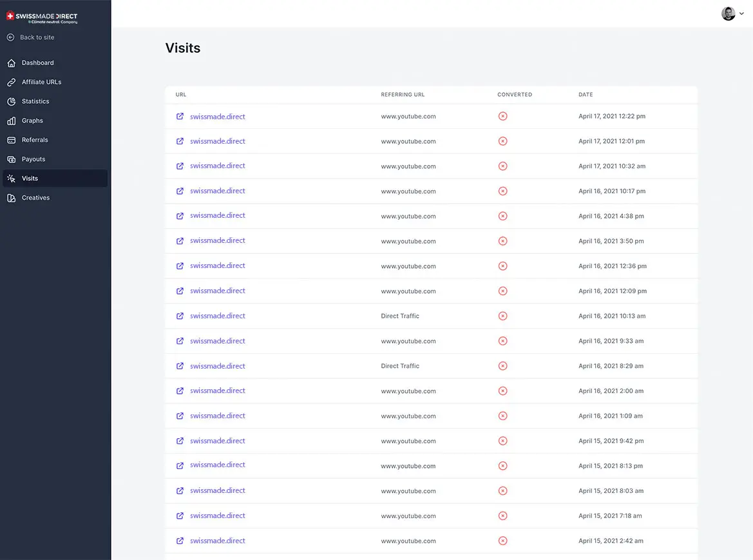Click the Dashboard home icon in sidebar

(x=11, y=63)
